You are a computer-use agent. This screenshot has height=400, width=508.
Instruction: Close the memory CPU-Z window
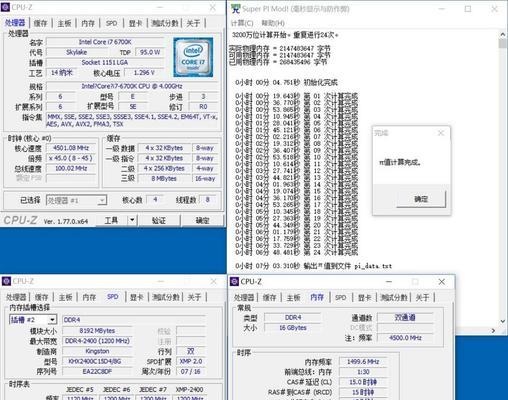442,282
